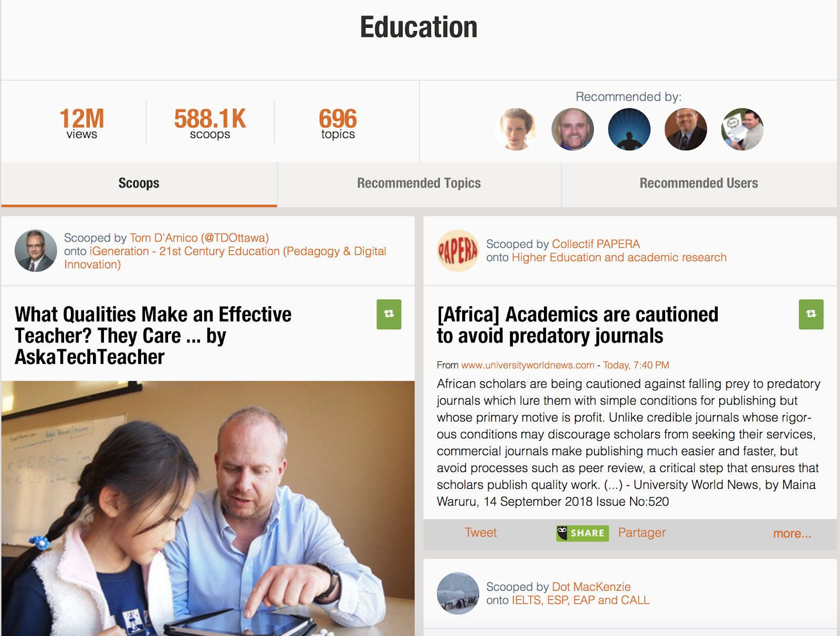Select the last recommender avatar

pyautogui.click(x=742, y=129)
